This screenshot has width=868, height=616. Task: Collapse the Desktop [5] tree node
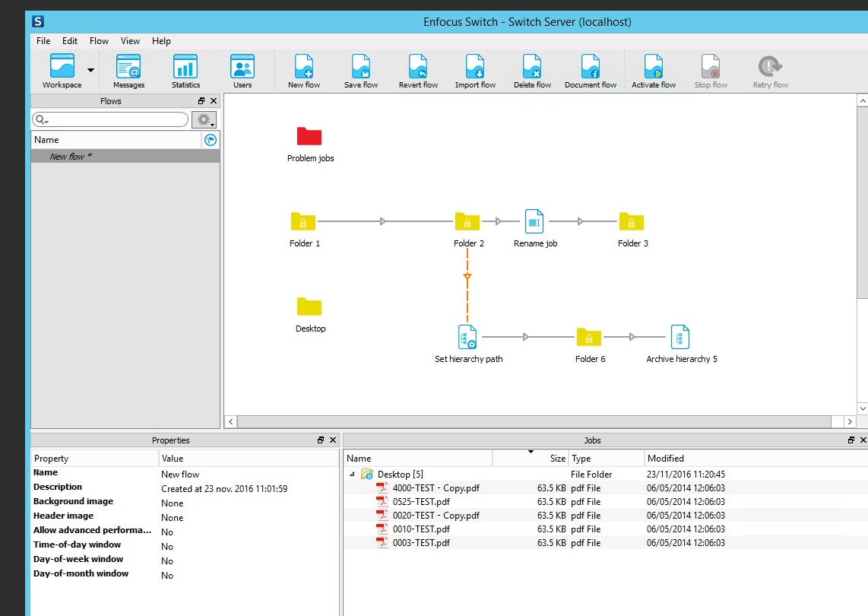pyautogui.click(x=352, y=475)
